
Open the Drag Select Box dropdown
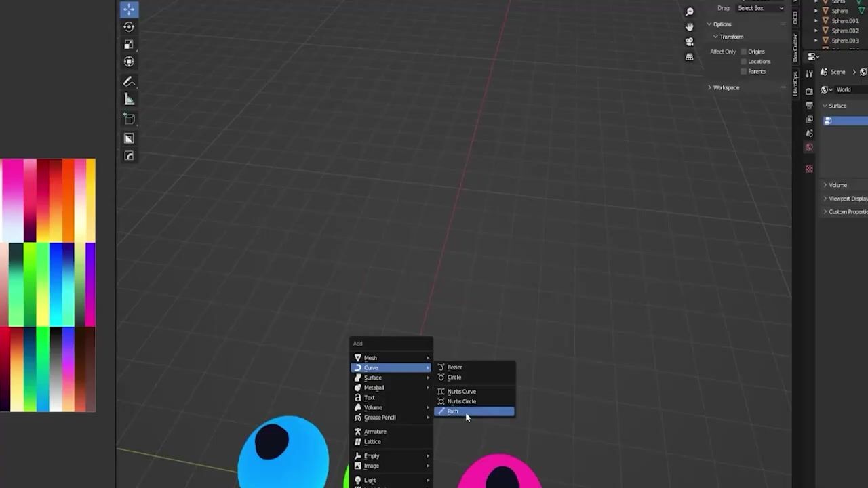click(x=759, y=8)
